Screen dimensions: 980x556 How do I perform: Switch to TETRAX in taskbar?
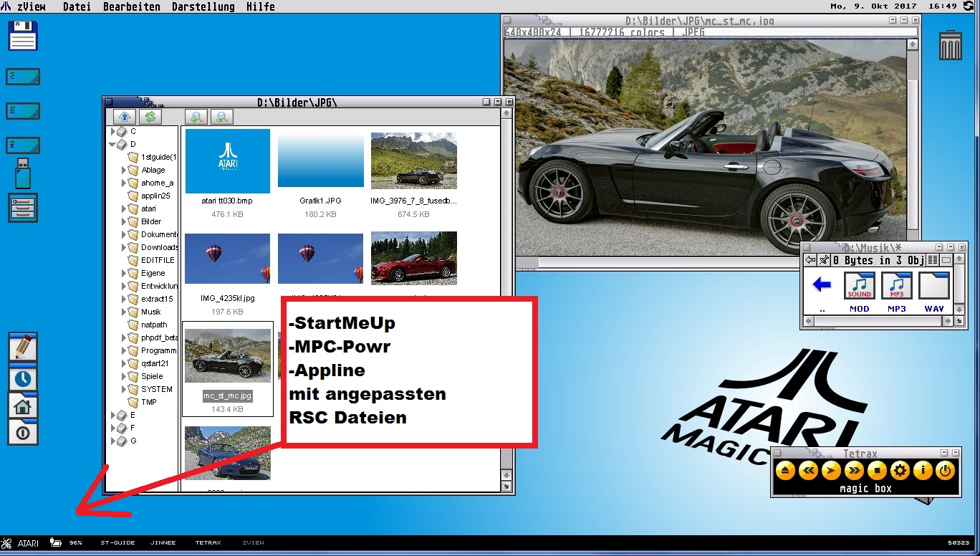(x=208, y=543)
